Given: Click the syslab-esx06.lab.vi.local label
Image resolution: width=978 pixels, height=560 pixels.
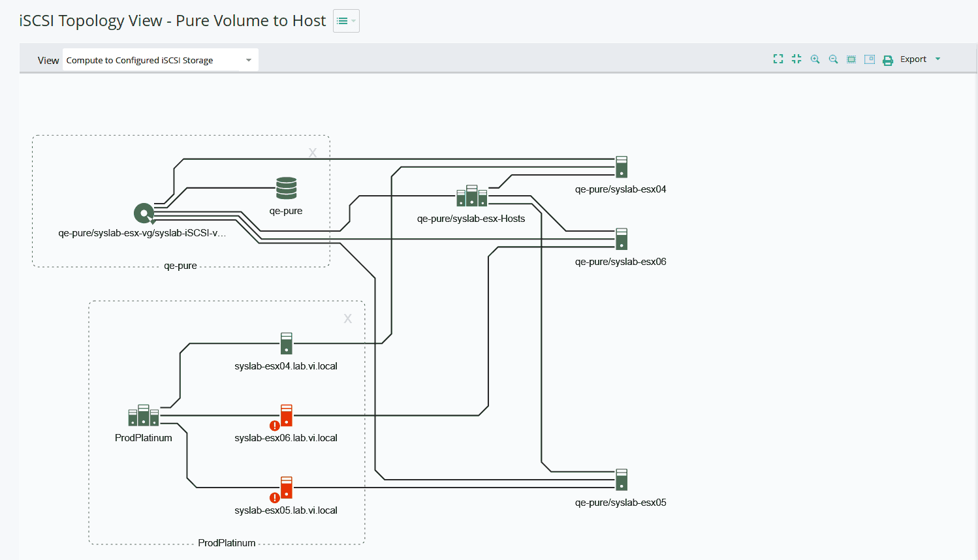Looking at the screenshot, I should pyautogui.click(x=286, y=438).
